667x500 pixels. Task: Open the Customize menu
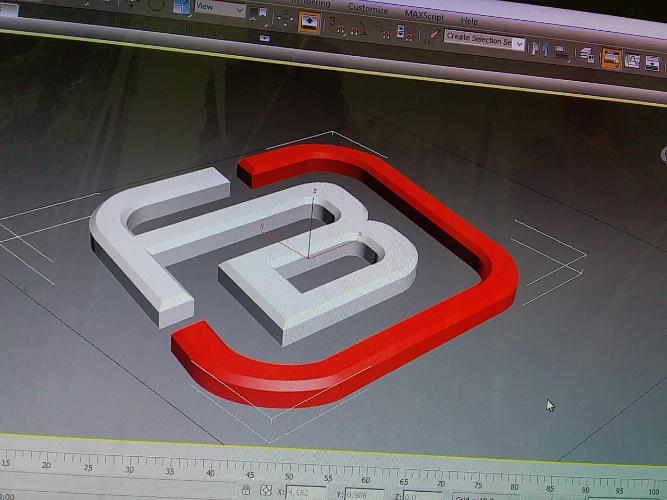coord(368,9)
